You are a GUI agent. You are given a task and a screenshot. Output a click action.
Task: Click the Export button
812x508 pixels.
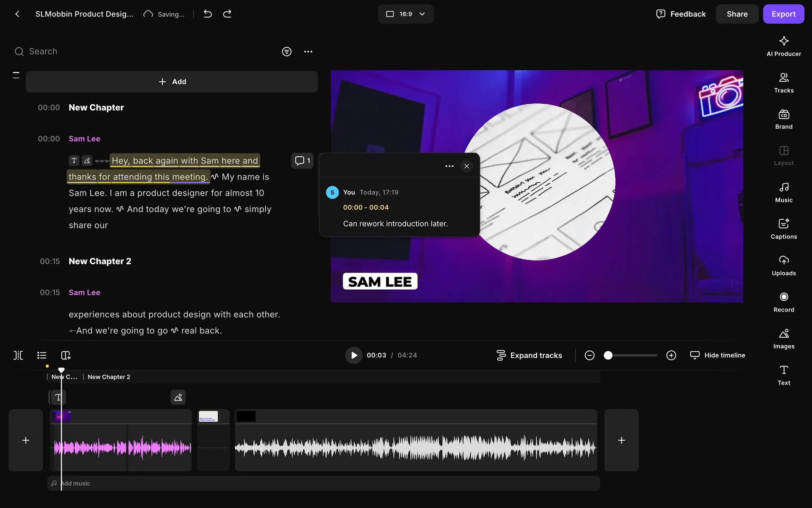783,14
